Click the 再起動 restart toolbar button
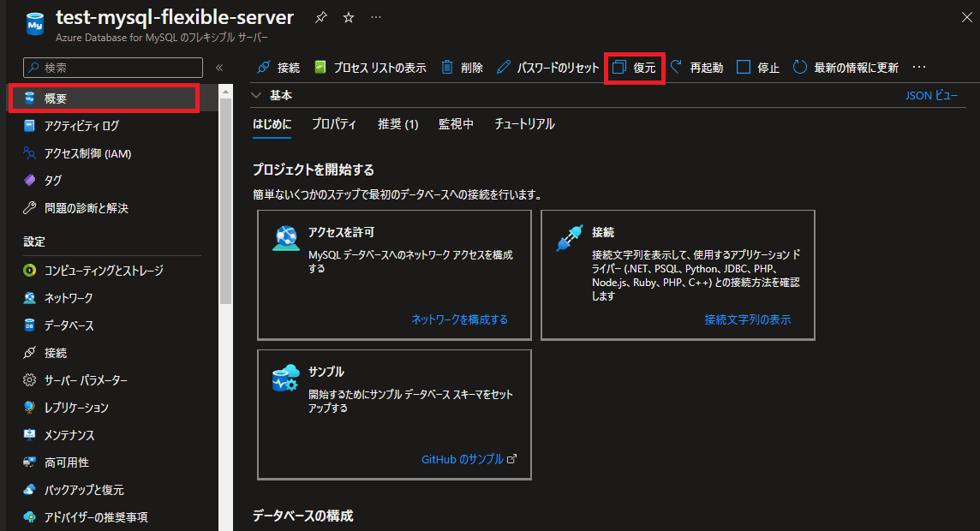The height and width of the screenshot is (531, 980). (696, 68)
